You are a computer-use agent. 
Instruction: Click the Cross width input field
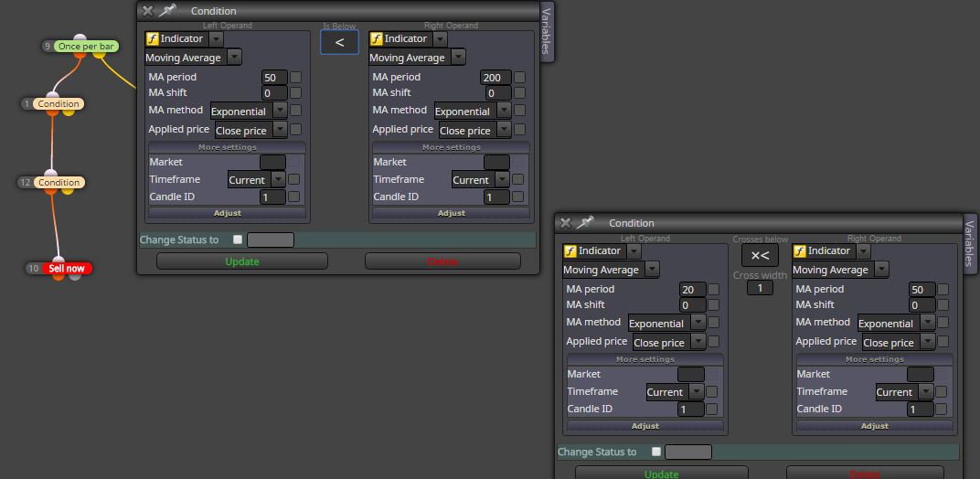[760, 288]
